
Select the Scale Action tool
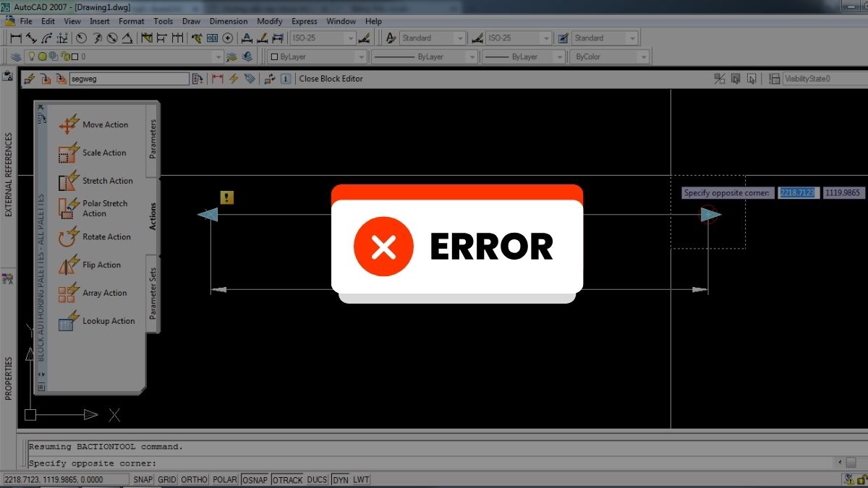click(92, 153)
